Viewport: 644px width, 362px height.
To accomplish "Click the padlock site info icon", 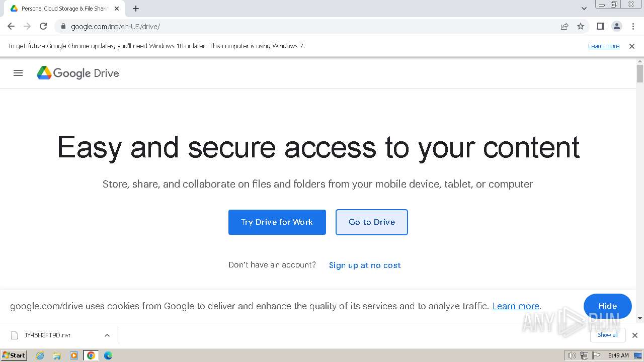I will tap(63, 26).
